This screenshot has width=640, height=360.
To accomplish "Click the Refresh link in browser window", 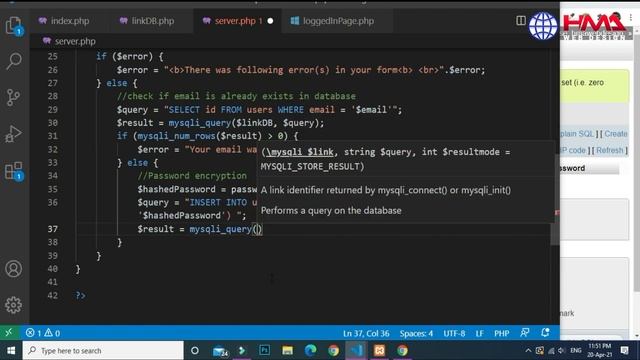I will pyautogui.click(x=610, y=150).
